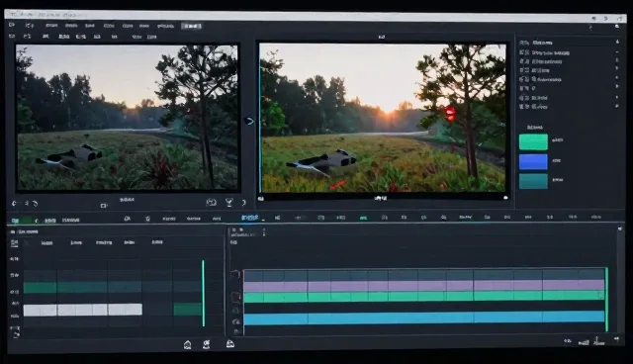Click the third icon in the bottom-center group
This screenshot has height=364, width=633.
[x=230, y=344]
